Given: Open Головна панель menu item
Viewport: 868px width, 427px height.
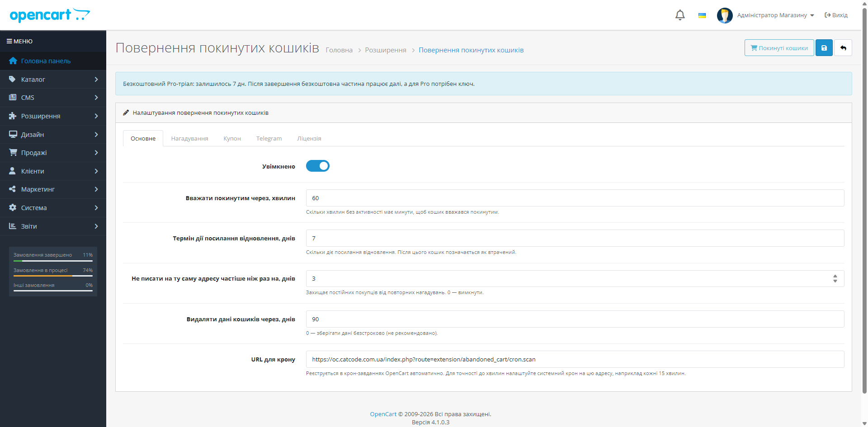Looking at the screenshot, I should pyautogui.click(x=53, y=61).
